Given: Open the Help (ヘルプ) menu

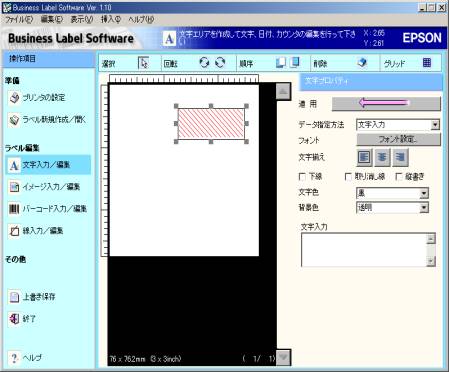Looking at the screenshot, I should (141, 20).
